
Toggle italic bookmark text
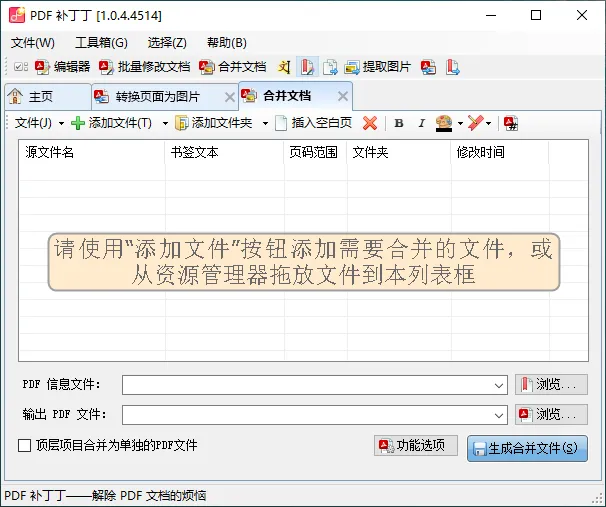point(421,123)
